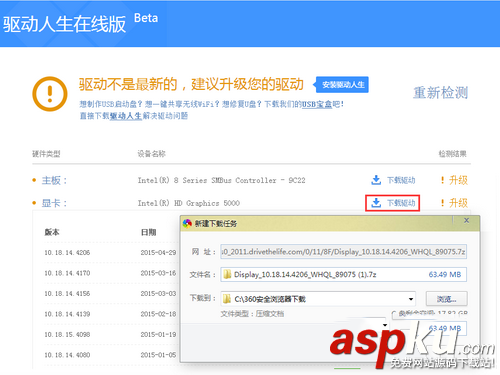Click the 下载到 path combo box
The width and height of the screenshot is (500, 375).
pos(319,299)
